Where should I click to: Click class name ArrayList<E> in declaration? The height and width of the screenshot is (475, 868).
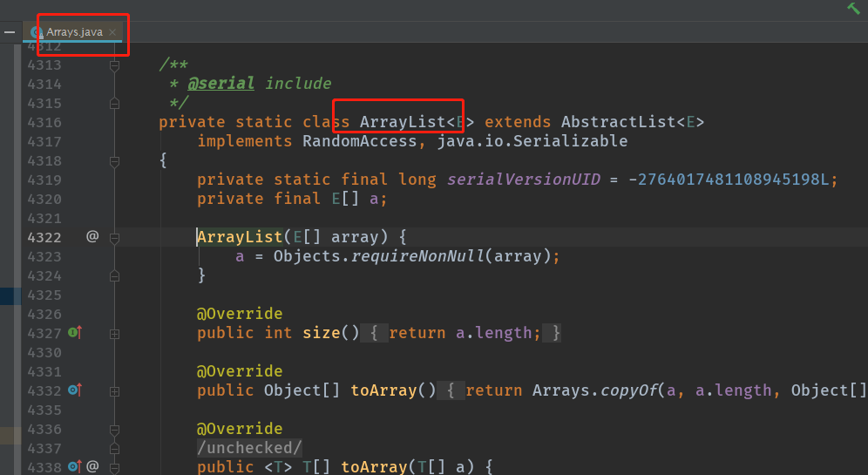417,122
